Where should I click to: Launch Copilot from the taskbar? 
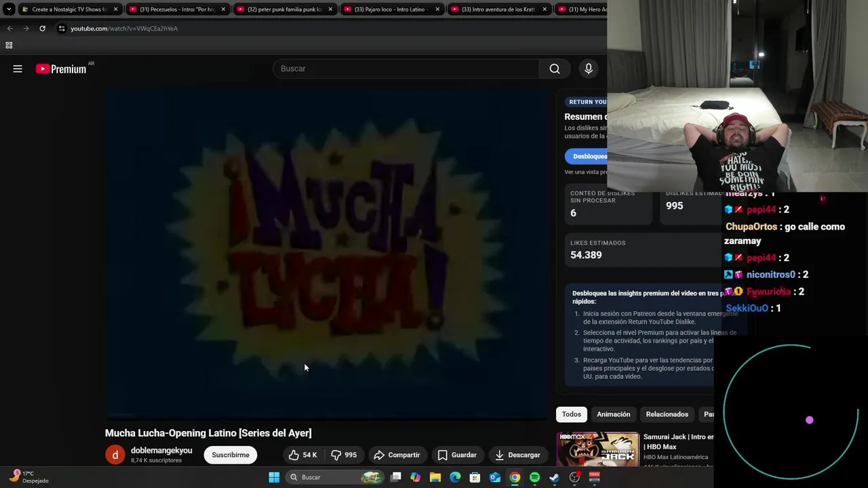[x=416, y=477]
